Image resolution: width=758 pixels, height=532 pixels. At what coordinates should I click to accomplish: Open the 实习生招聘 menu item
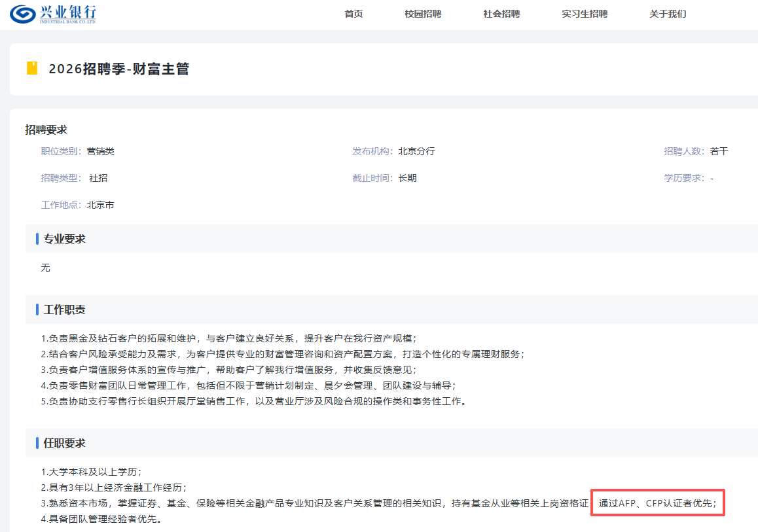click(x=585, y=14)
